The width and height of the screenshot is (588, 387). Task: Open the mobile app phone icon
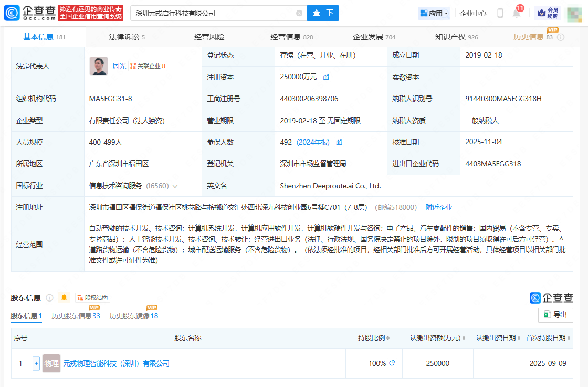click(500, 13)
